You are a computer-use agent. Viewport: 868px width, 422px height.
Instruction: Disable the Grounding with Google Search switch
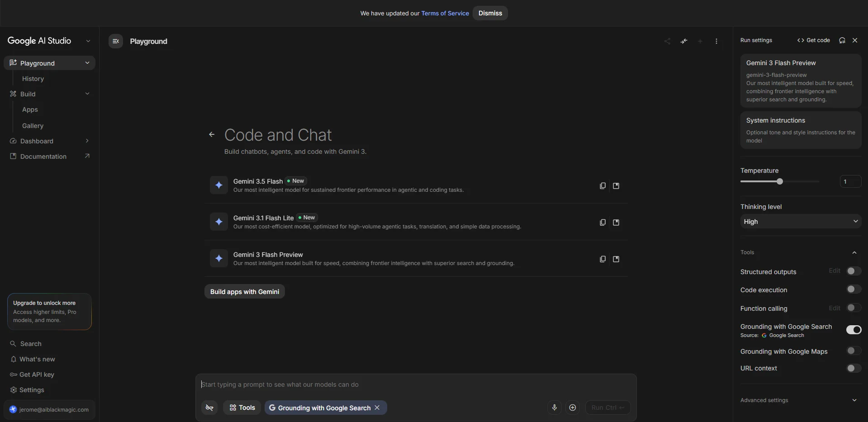pos(854,330)
